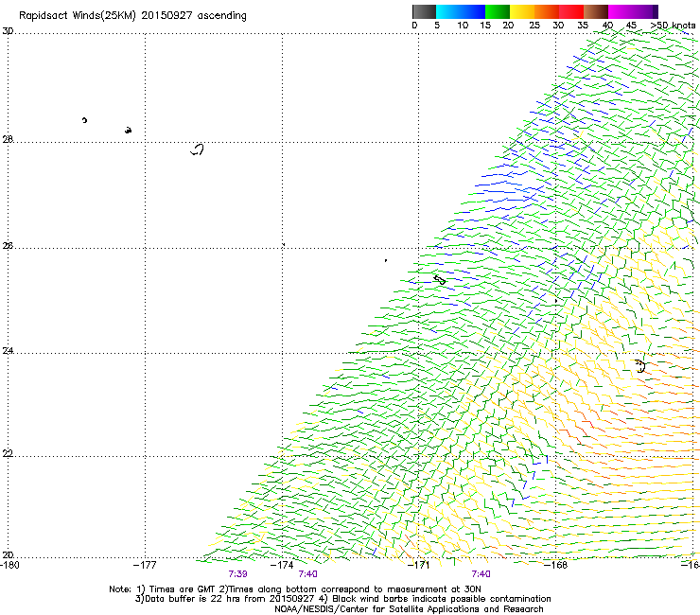
Task: Select the note line about Data buffer 22 hrs
Action: tap(342, 599)
